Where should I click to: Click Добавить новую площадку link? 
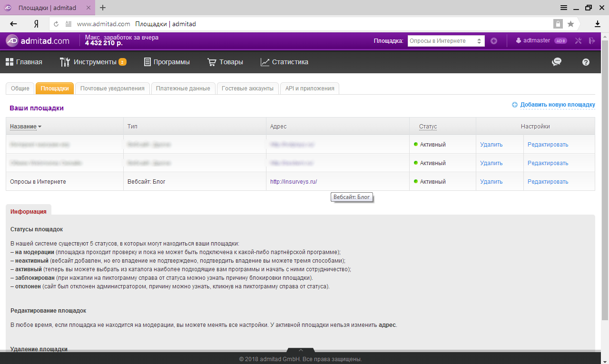[x=558, y=105]
